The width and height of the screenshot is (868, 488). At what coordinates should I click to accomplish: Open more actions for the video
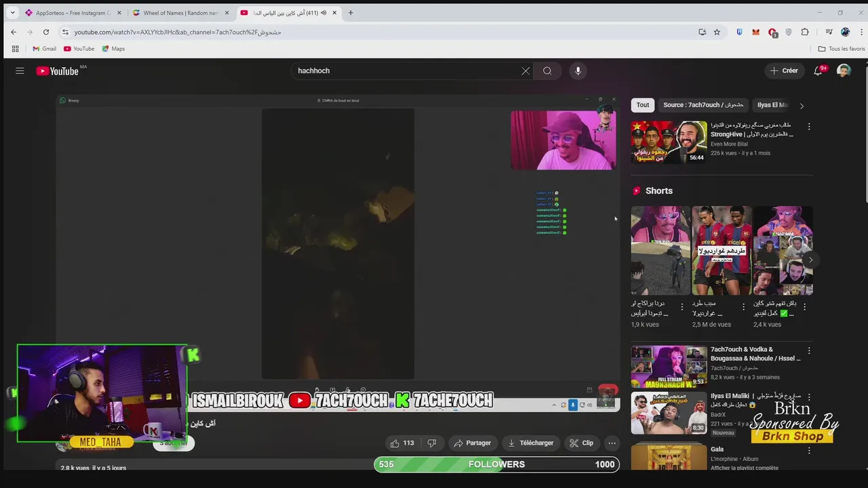(x=612, y=443)
